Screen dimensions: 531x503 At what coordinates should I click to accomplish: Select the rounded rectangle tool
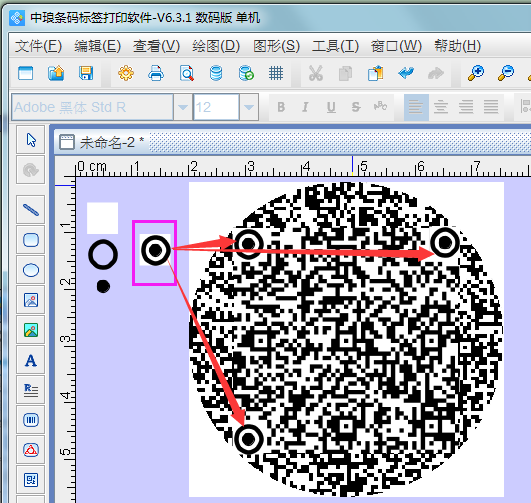pos(31,240)
